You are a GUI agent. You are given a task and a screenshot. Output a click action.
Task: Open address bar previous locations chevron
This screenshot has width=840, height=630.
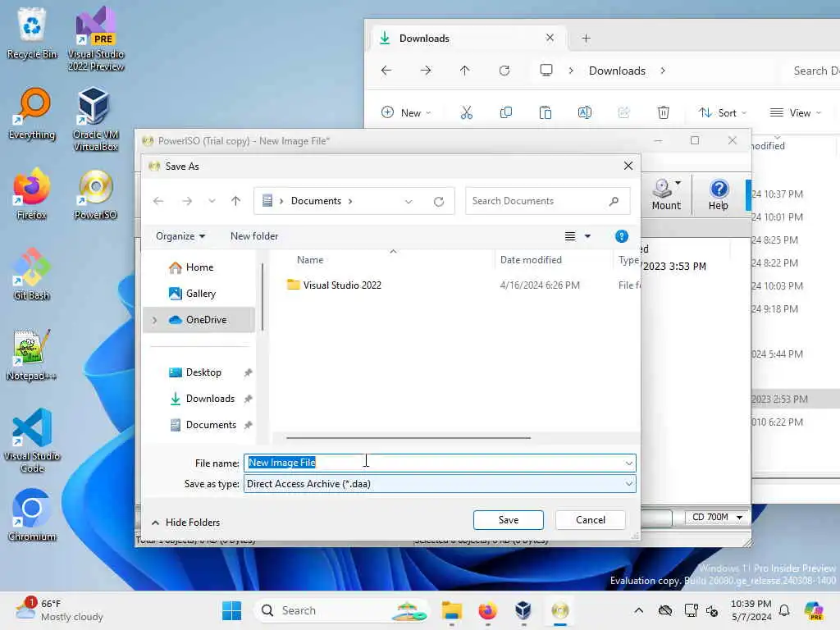click(x=409, y=202)
